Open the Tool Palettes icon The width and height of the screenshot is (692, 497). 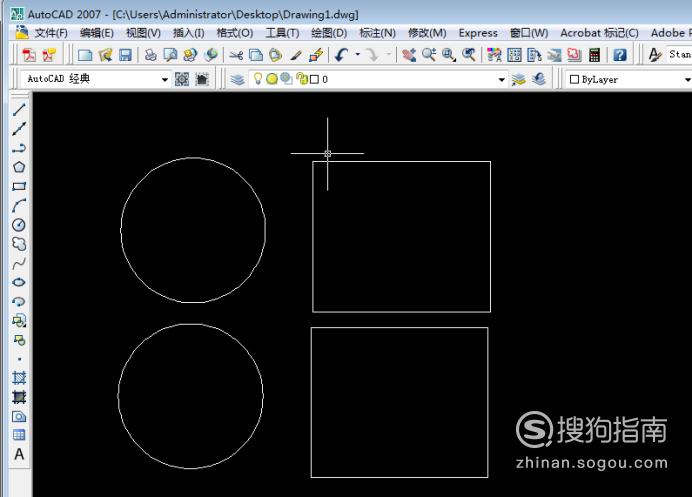pos(534,55)
